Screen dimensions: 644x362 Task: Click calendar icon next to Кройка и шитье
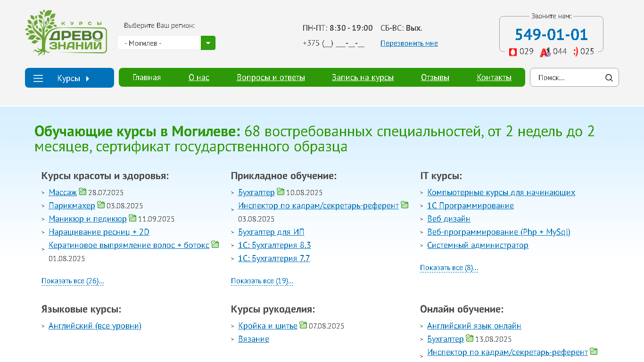click(303, 325)
